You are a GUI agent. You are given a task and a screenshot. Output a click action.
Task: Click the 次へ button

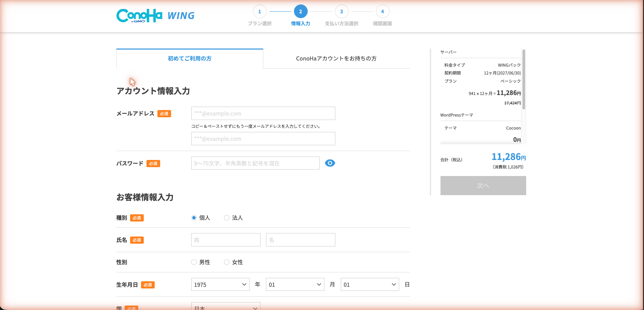pyautogui.click(x=483, y=186)
